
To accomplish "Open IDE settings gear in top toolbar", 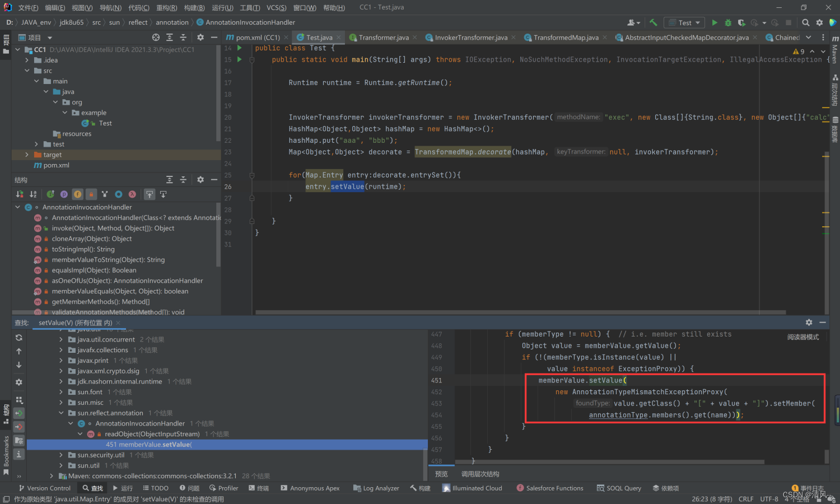I will [x=819, y=22].
